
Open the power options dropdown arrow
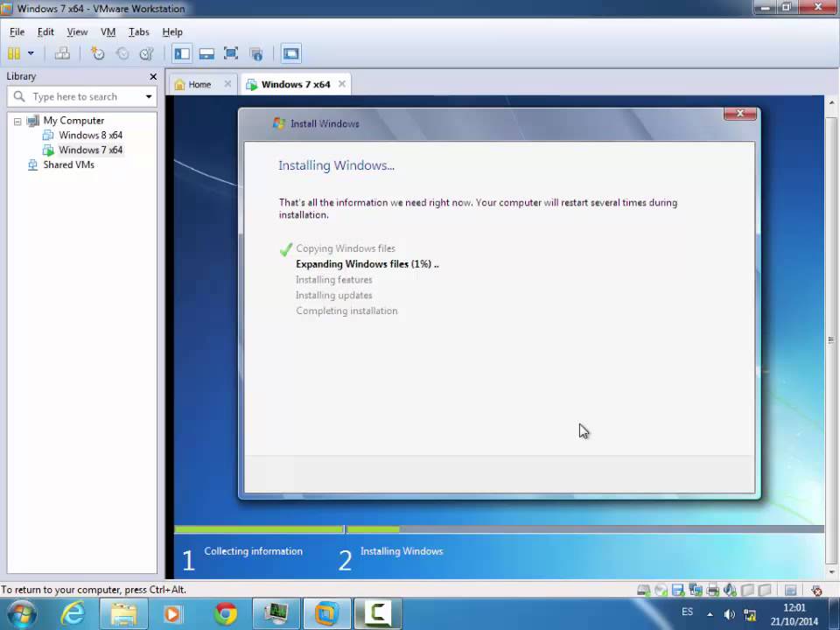click(x=31, y=53)
